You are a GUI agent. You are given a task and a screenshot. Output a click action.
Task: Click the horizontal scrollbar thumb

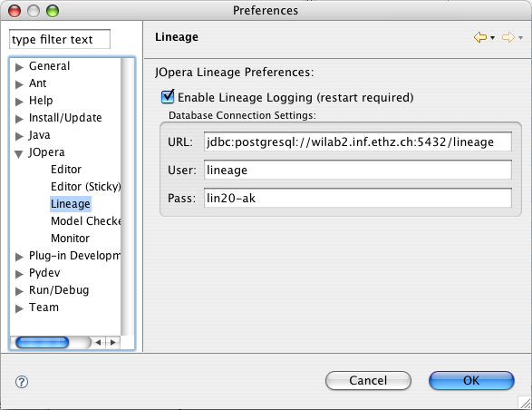(x=42, y=342)
